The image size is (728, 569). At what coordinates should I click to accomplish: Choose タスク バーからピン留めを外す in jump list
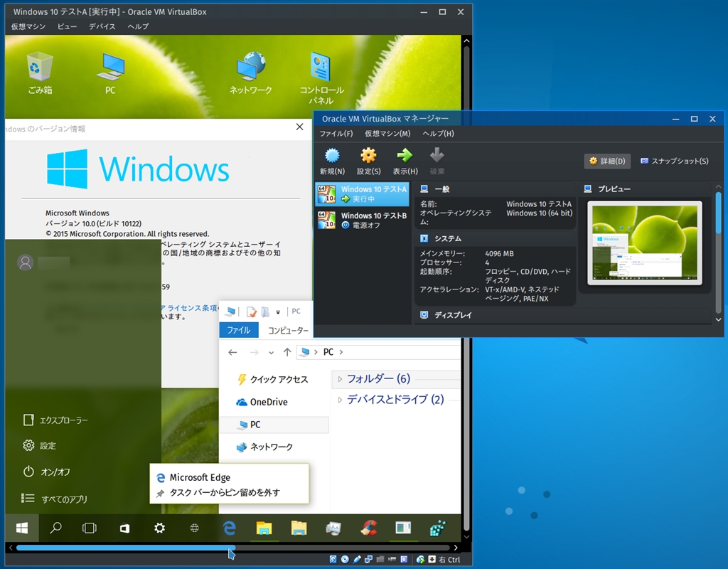tap(224, 492)
